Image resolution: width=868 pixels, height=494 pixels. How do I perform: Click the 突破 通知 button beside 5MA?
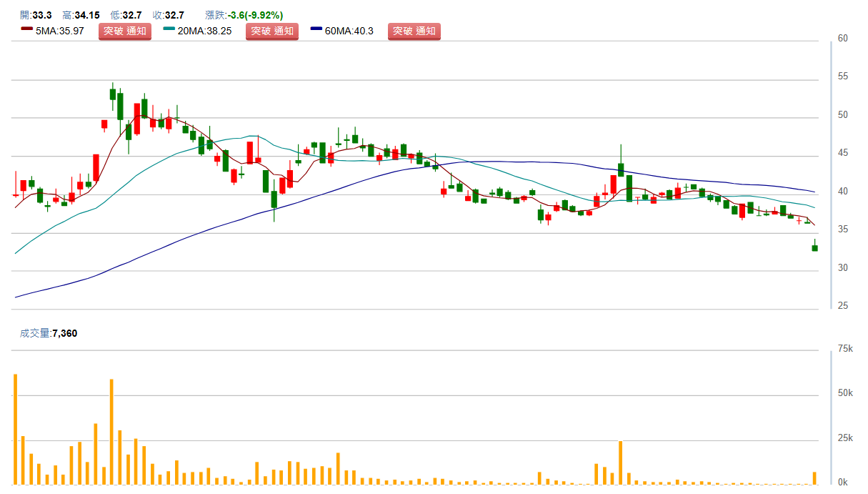point(124,31)
